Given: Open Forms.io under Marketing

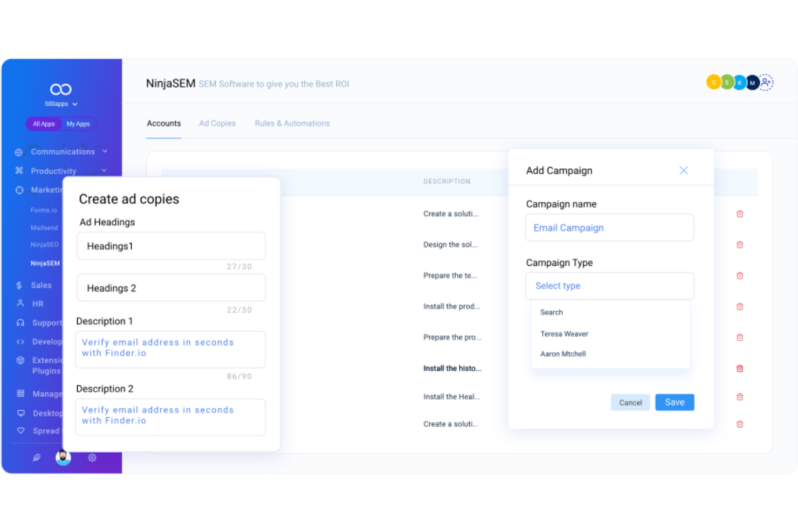Looking at the screenshot, I should (44, 210).
